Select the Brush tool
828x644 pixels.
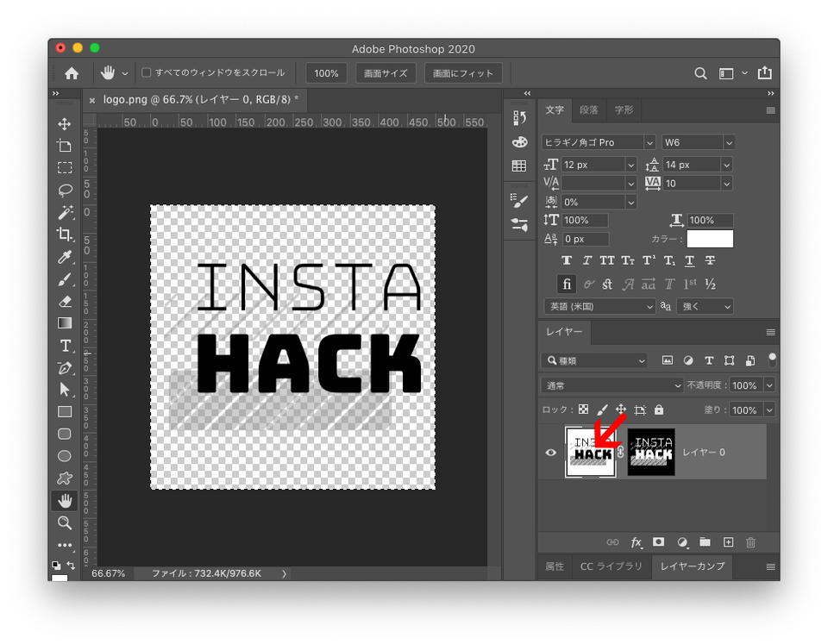pyautogui.click(x=65, y=279)
